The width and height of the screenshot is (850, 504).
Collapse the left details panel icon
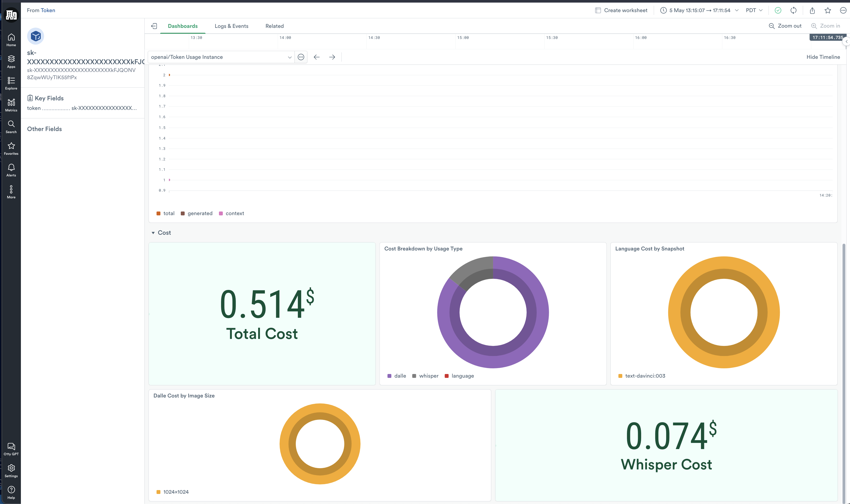(154, 26)
